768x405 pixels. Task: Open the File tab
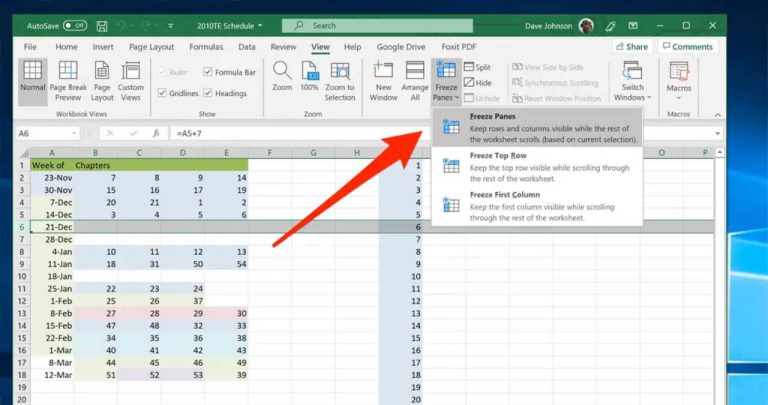click(30, 47)
